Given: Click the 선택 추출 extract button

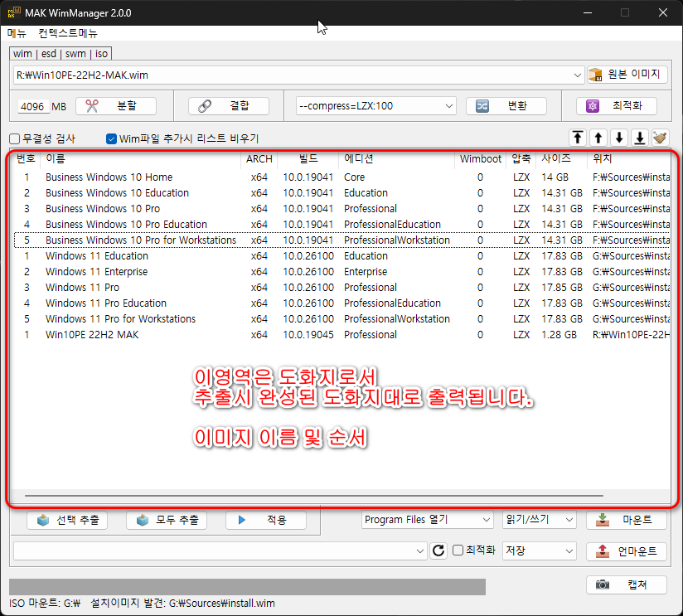Looking at the screenshot, I should pyautogui.click(x=67, y=520).
